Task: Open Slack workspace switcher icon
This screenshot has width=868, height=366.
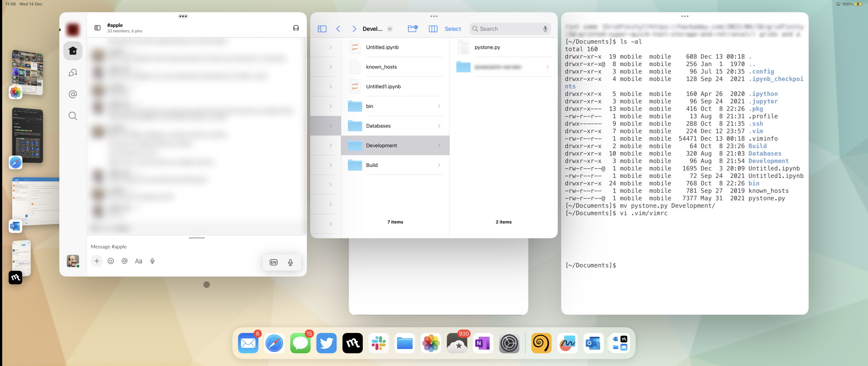Action: tap(73, 29)
